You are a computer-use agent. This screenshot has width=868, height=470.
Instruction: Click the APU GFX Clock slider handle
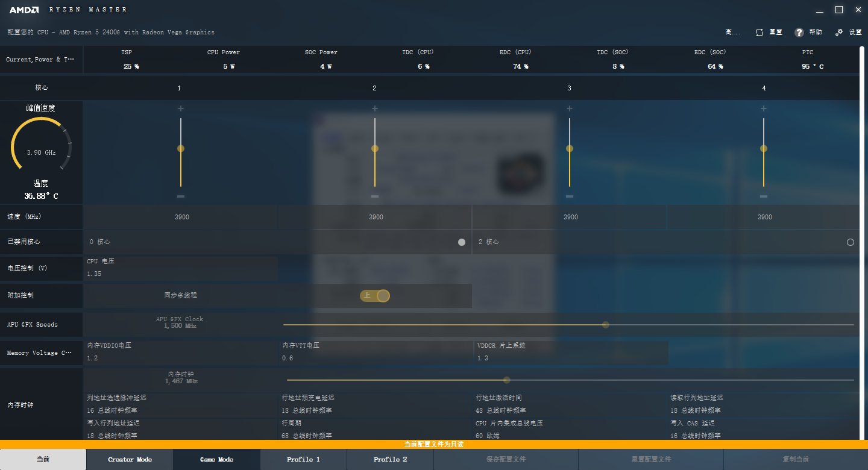pos(606,325)
